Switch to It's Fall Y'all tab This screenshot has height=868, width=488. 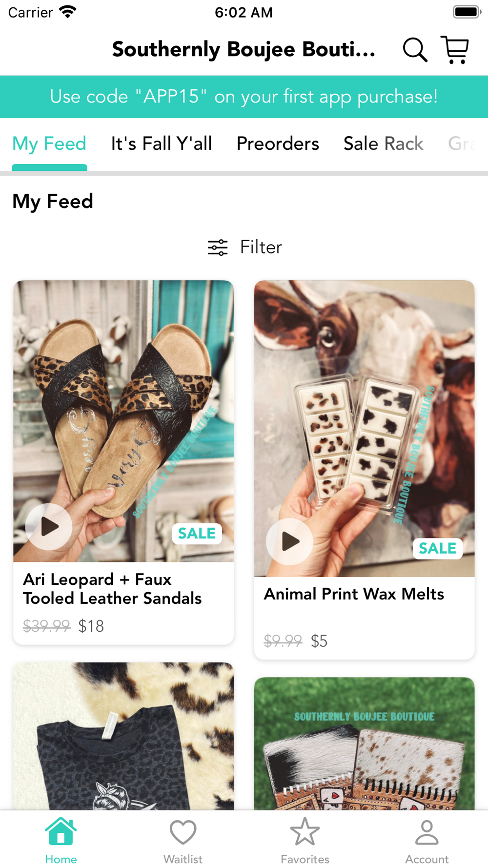click(162, 144)
